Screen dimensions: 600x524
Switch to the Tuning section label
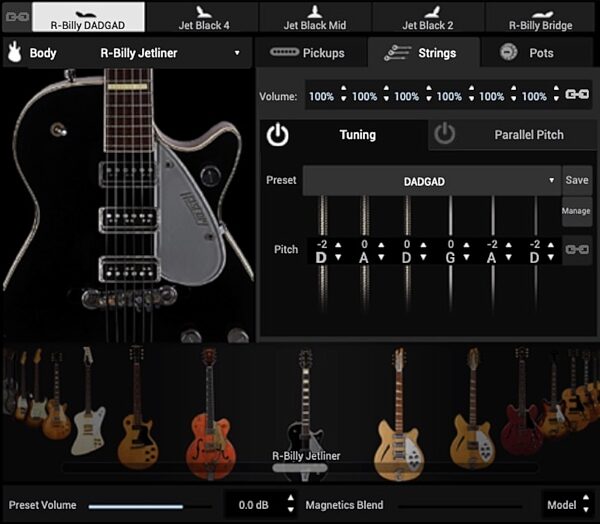coord(357,135)
